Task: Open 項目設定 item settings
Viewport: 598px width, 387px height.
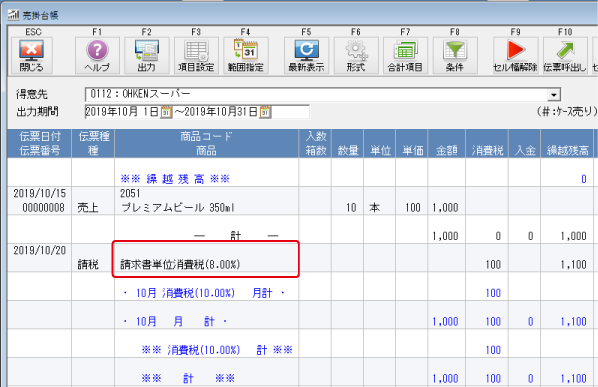Action: [x=196, y=55]
